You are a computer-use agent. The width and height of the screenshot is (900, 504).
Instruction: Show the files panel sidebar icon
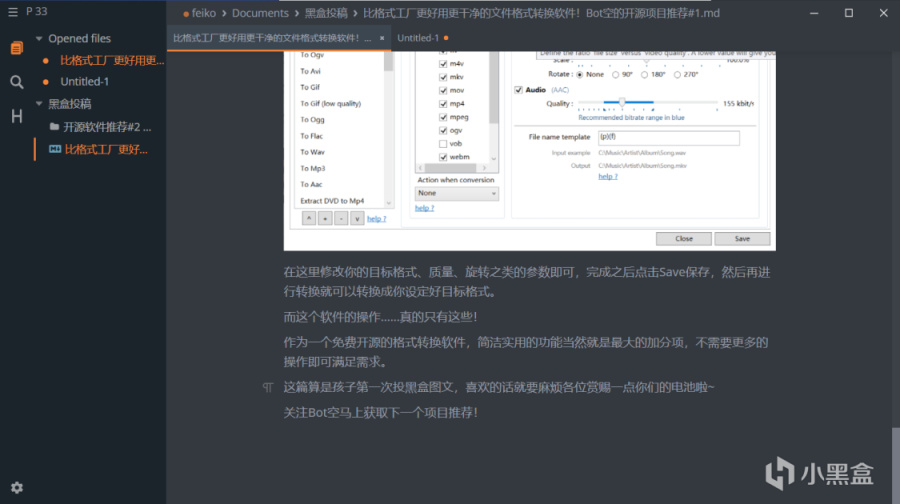pyautogui.click(x=17, y=48)
